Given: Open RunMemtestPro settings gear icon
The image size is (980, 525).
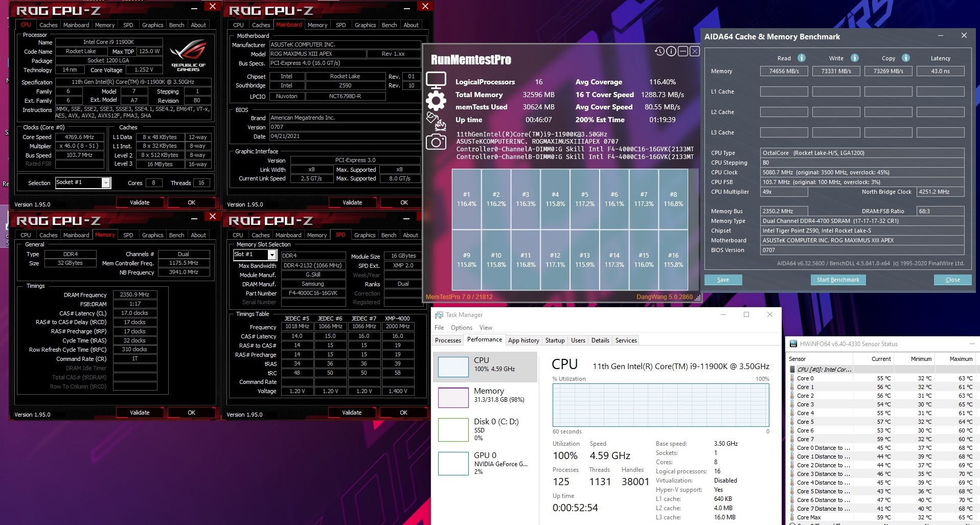Looking at the screenshot, I should coord(436,101).
